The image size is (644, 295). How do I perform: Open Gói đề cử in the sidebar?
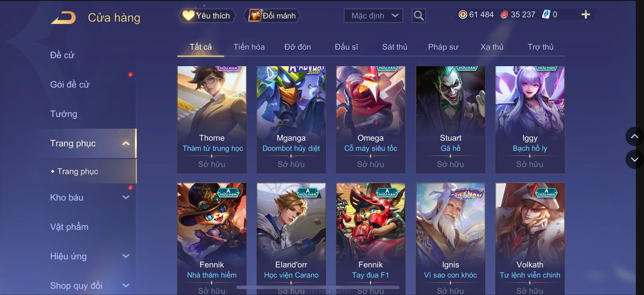(70, 85)
